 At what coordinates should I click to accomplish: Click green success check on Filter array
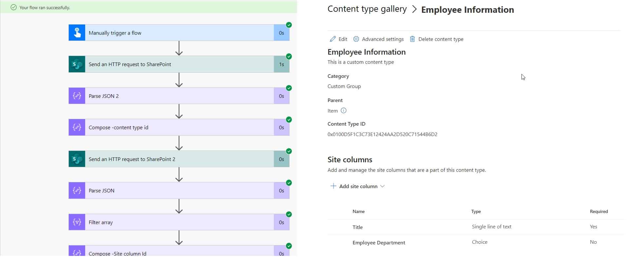[x=289, y=214]
